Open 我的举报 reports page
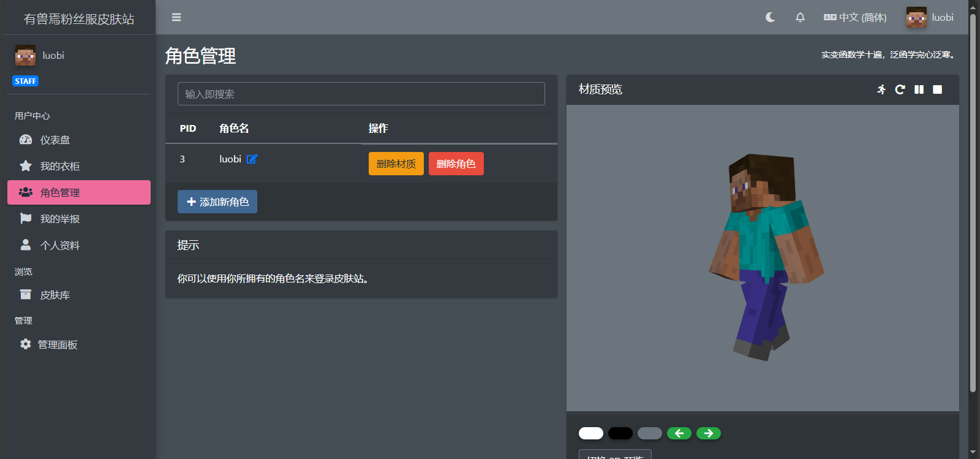The width and height of the screenshot is (980, 459). (79, 219)
